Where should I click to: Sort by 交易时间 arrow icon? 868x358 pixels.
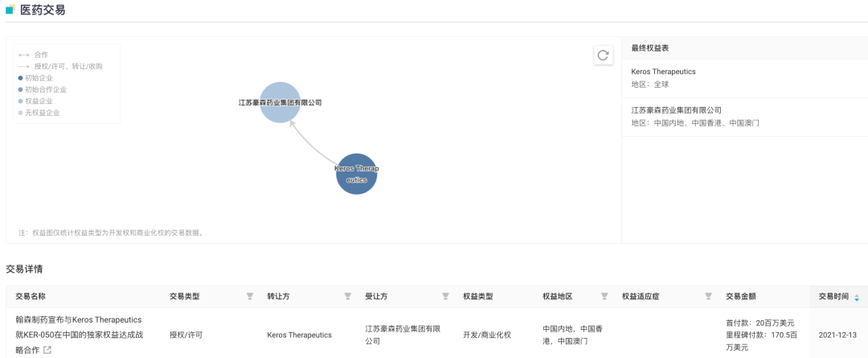[857, 297]
